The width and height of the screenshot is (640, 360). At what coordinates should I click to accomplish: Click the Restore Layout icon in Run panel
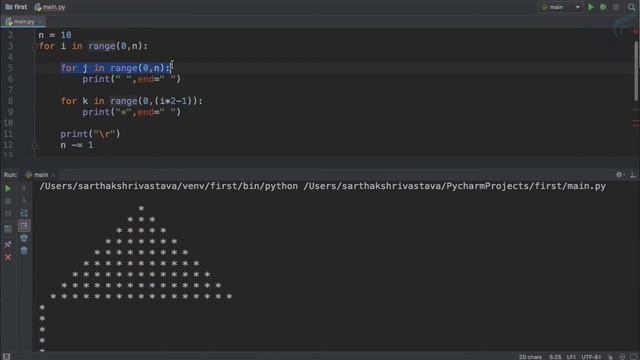[8, 229]
